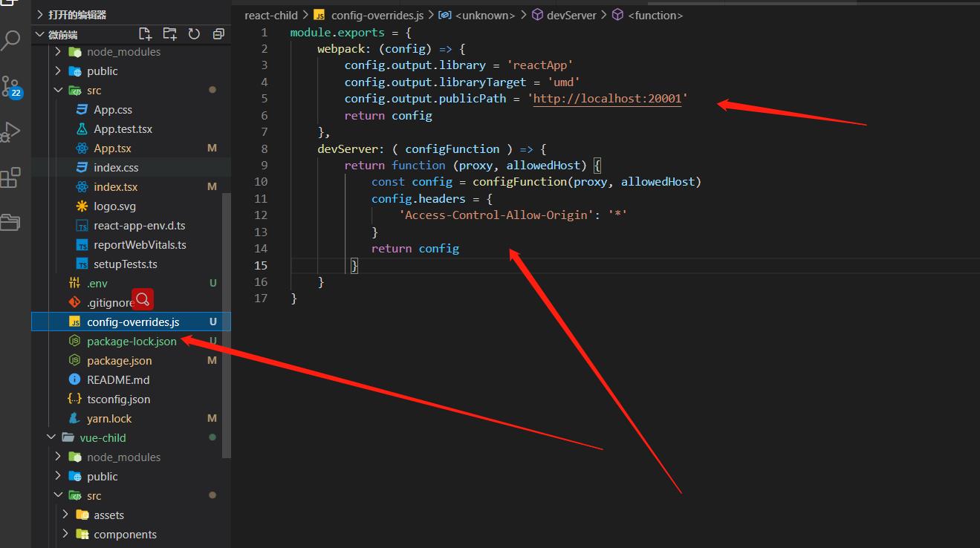Click the red search magnifier overlay icon

click(143, 299)
